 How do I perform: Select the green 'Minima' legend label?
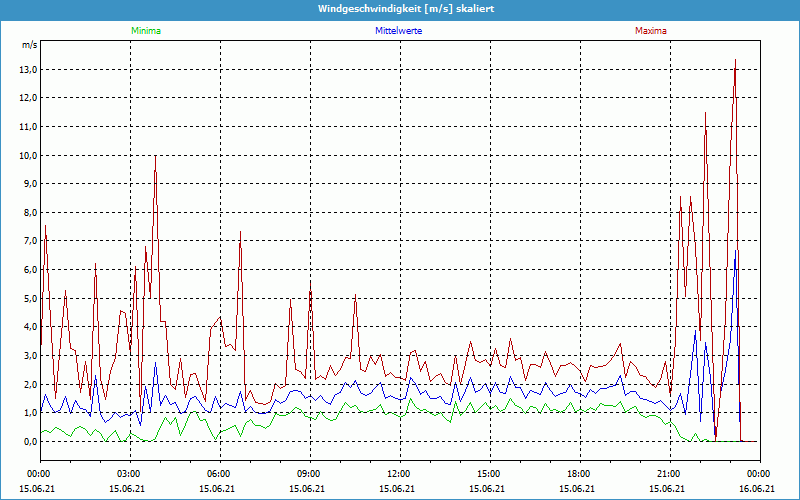[146, 31]
